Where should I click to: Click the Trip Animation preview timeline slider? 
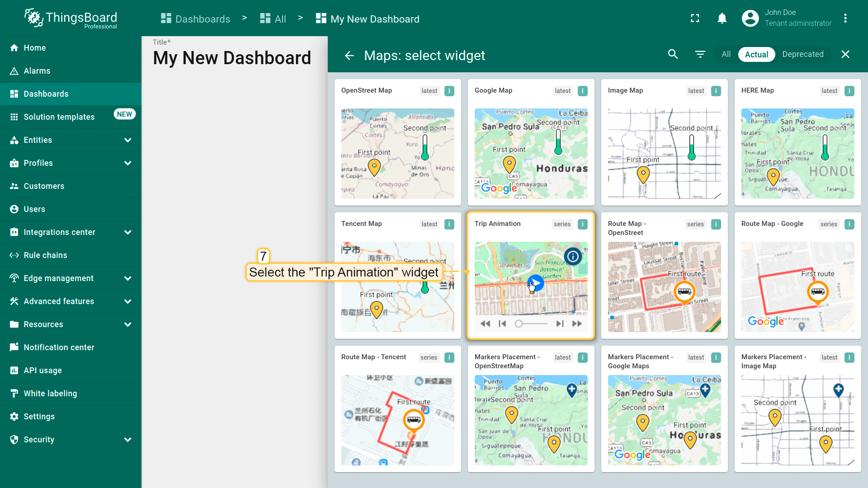[x=531, y=324]
